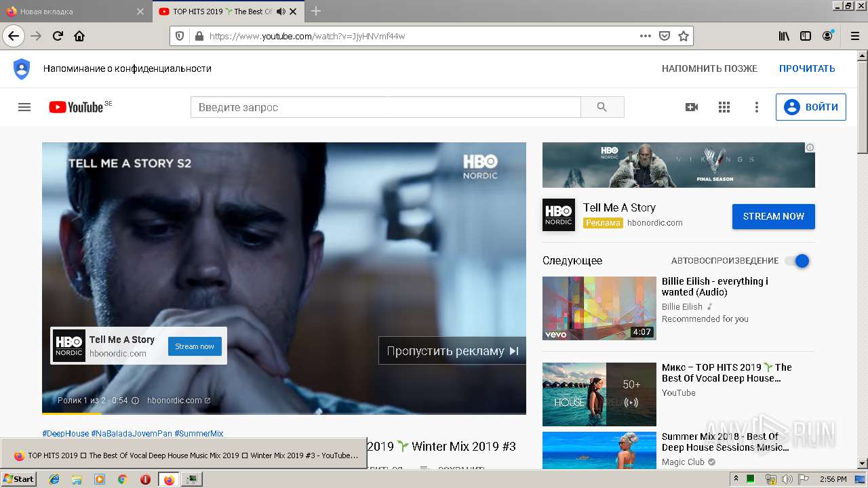Open the browser home page
This screenshot has width=868, height=488.
(79, 36)
